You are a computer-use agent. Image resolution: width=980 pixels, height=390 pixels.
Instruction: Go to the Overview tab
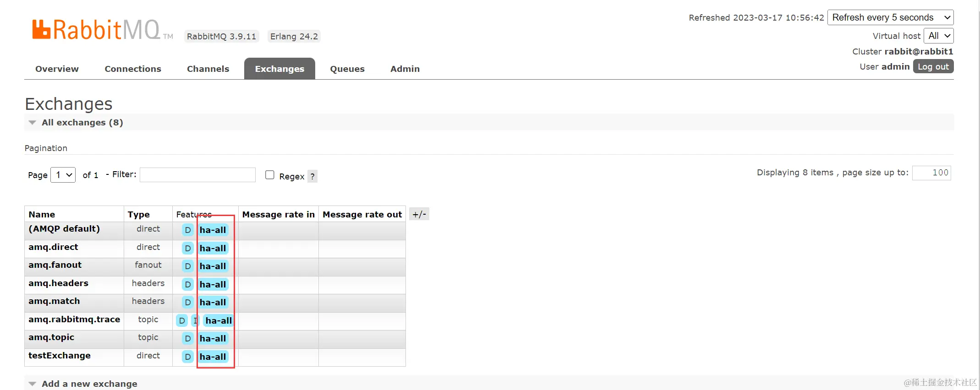coord(57,69)
